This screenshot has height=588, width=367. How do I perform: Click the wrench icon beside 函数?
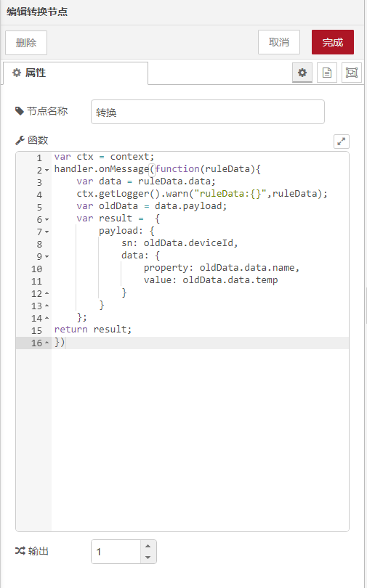coord(20,141)
